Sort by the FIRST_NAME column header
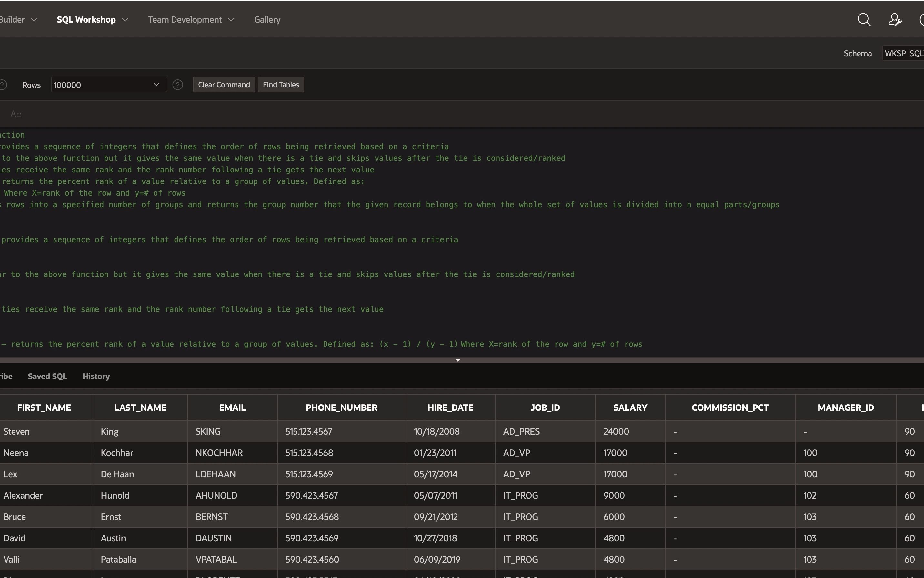Image resolution: width=924 pixels, height=578 pixels. click(x=44, y=408)
